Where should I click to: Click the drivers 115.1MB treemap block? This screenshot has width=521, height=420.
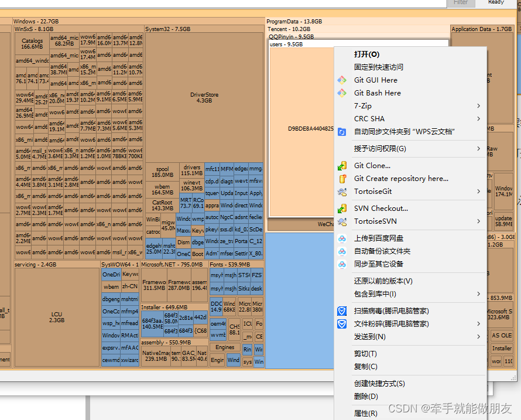point(192,170)
